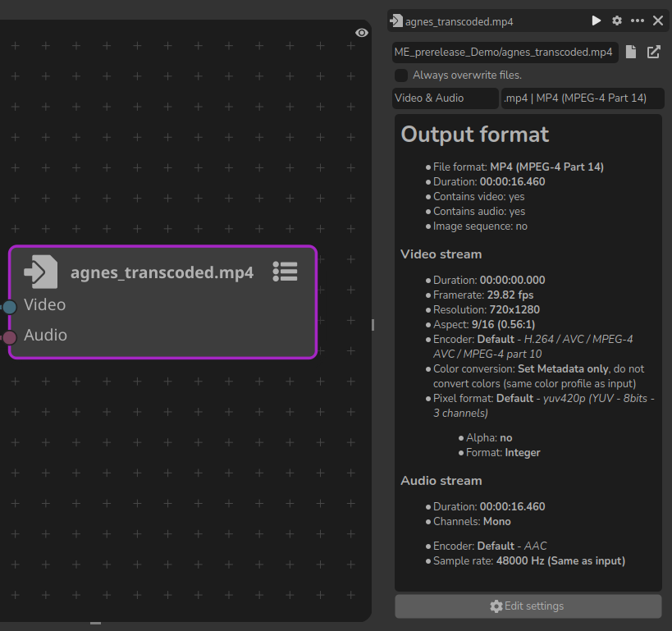Click the horizontal handle below node view
This screenshot has height=631, width=672.
tap(96, 624)
